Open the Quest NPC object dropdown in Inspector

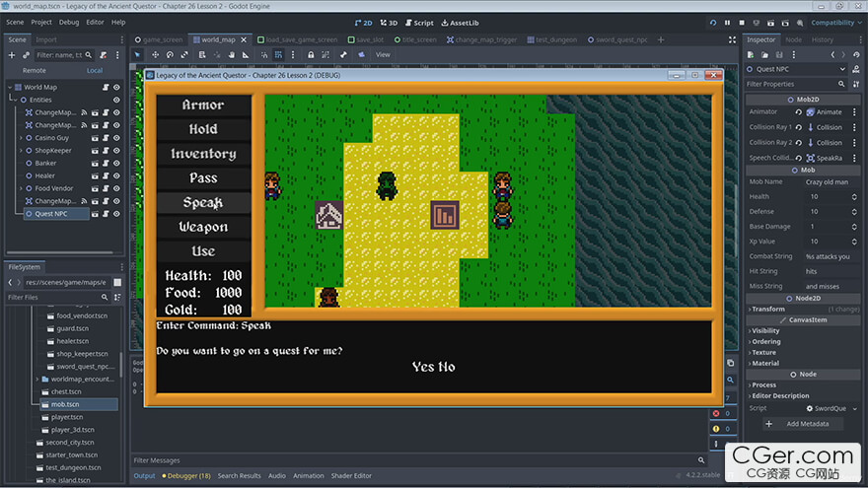(797, 69)
